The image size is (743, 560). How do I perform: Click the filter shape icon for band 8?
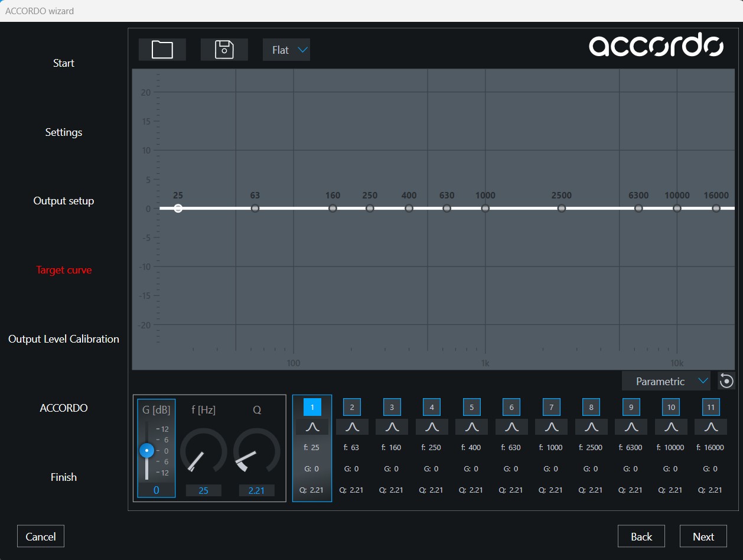pos(591,426)
